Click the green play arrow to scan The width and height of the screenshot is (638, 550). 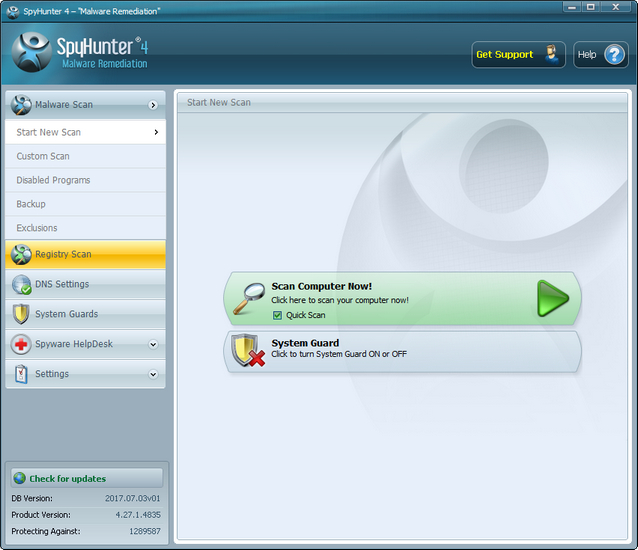point(553,299)
